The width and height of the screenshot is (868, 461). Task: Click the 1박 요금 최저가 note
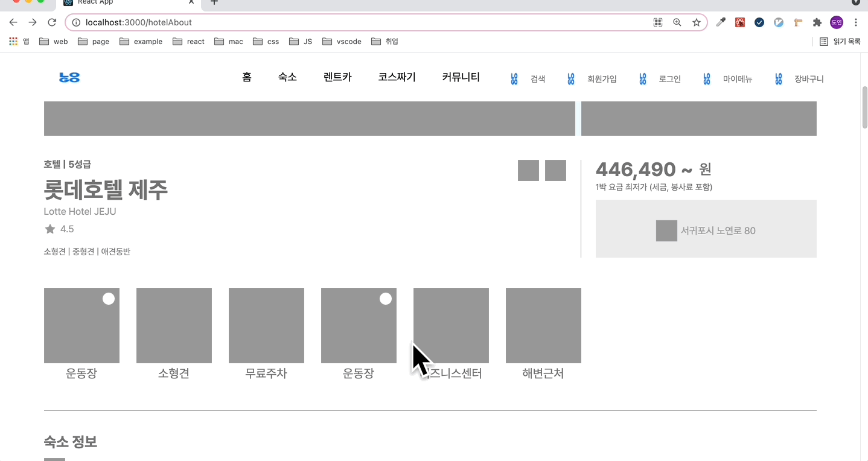point(654,187)
